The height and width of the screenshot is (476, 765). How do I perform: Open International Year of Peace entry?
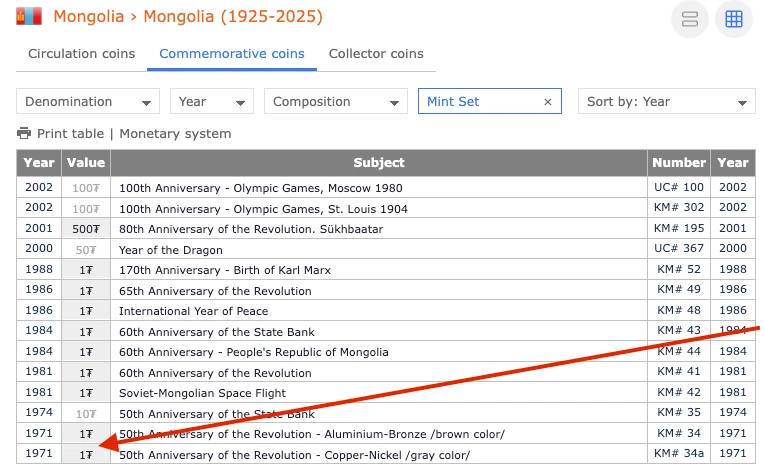pos(193,311)
